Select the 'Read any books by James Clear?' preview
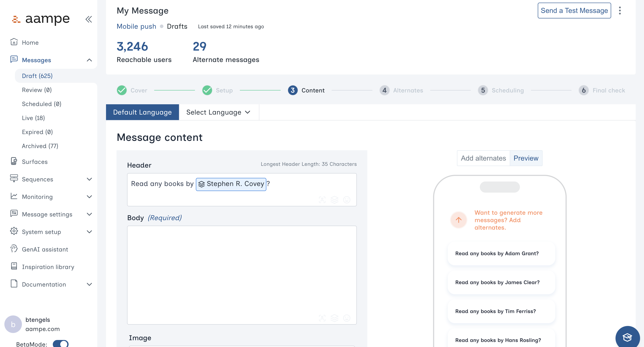 click(x=501, y=282)
